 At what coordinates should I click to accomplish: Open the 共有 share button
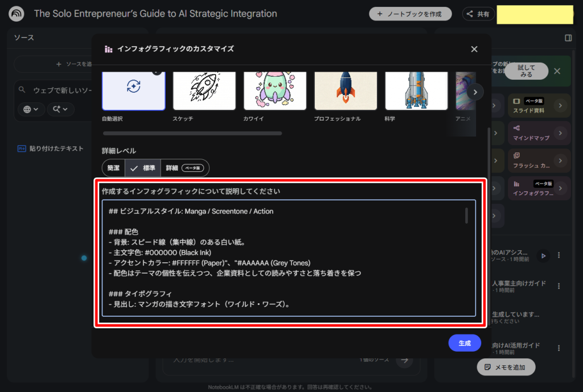click(478, 14)
